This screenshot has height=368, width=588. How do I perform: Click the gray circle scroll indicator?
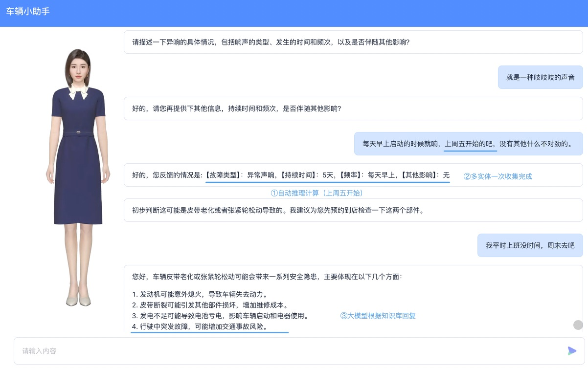(578, 325)
